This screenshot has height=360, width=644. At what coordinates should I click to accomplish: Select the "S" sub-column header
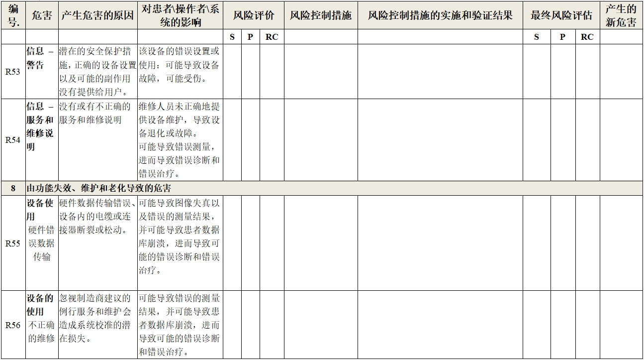pyautogui.click(x=232, y=36)
